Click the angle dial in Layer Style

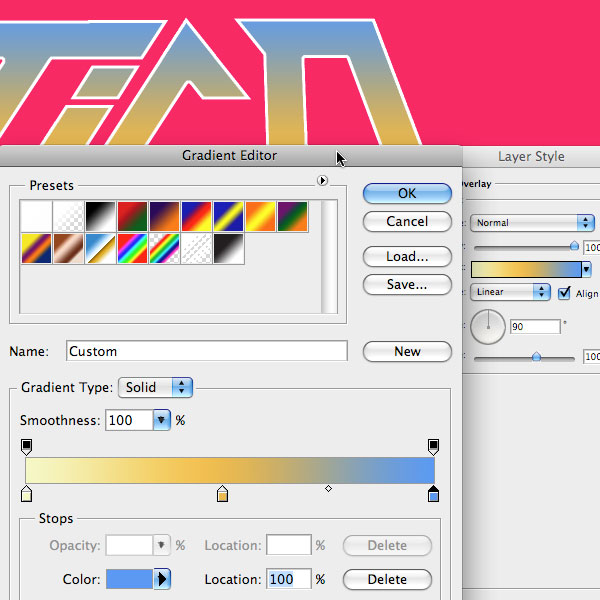(x=488, y=327)
